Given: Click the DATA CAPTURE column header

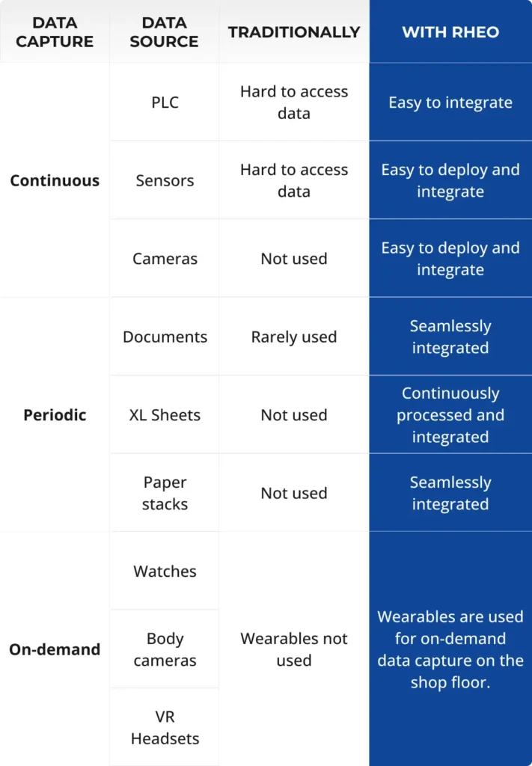Looking at the screenshot, I should 55,32.
